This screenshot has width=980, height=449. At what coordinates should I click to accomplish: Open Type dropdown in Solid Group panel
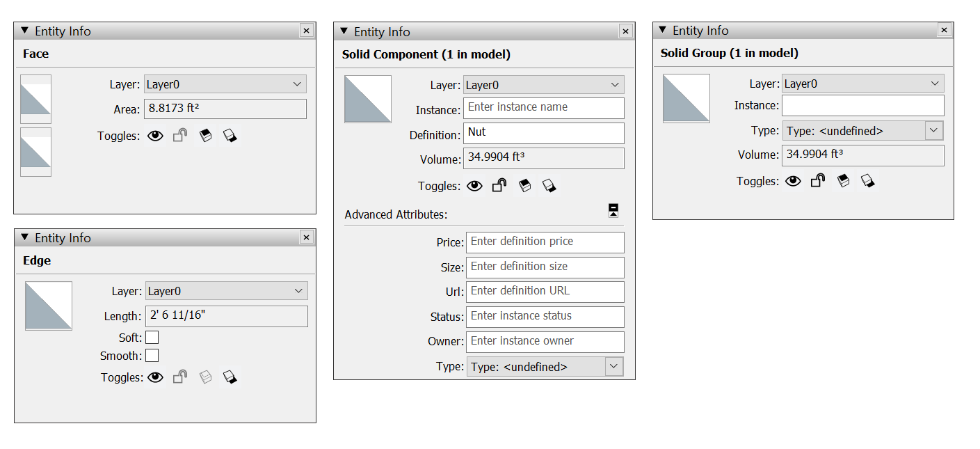[863, 130]
